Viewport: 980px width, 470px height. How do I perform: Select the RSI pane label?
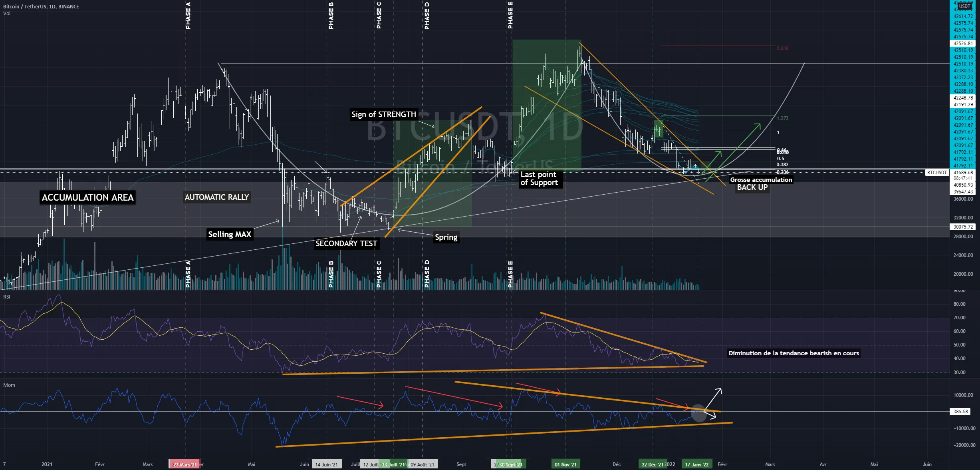point(7,297)
